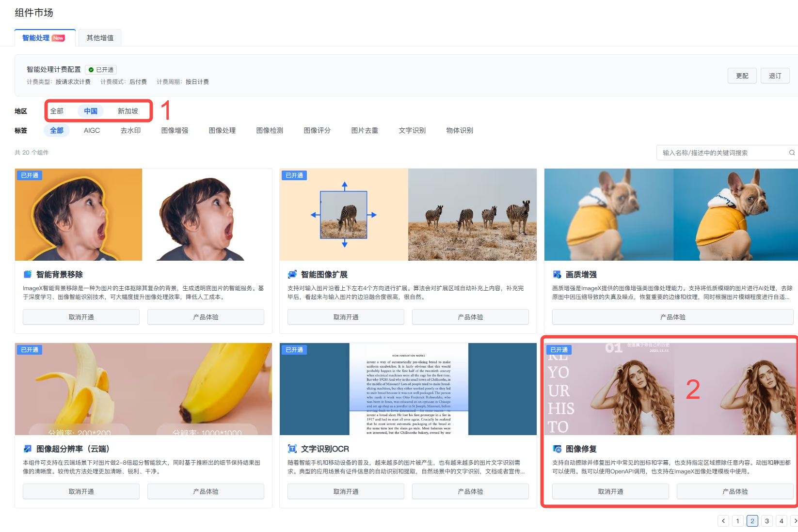Switch to 其他增值 tab
Viewport: 798px width, 532px height.
[100, 38]
